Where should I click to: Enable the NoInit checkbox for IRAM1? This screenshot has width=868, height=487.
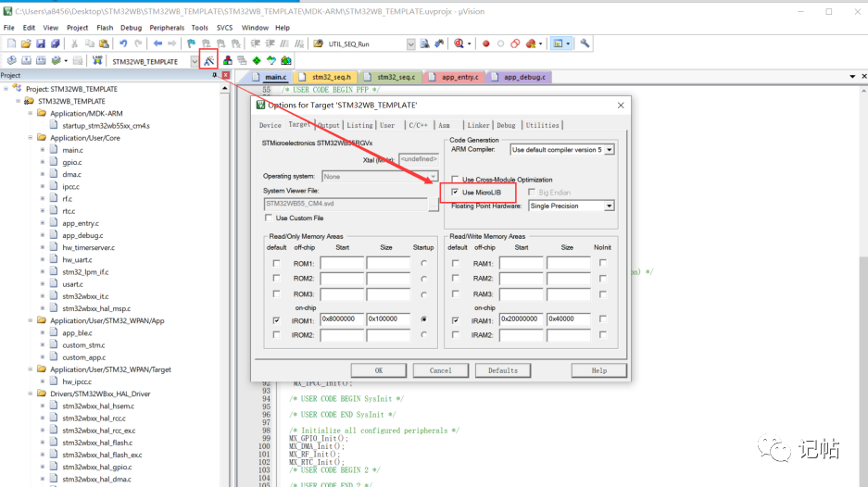[x=602, y=318]
